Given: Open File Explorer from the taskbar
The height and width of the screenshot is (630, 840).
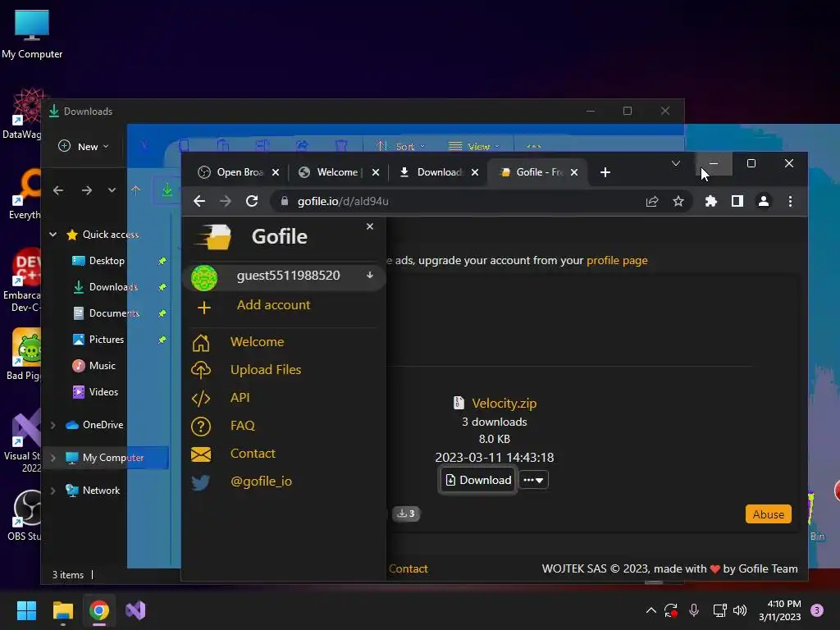Looking at the screenshot, I should pos(62,610).
